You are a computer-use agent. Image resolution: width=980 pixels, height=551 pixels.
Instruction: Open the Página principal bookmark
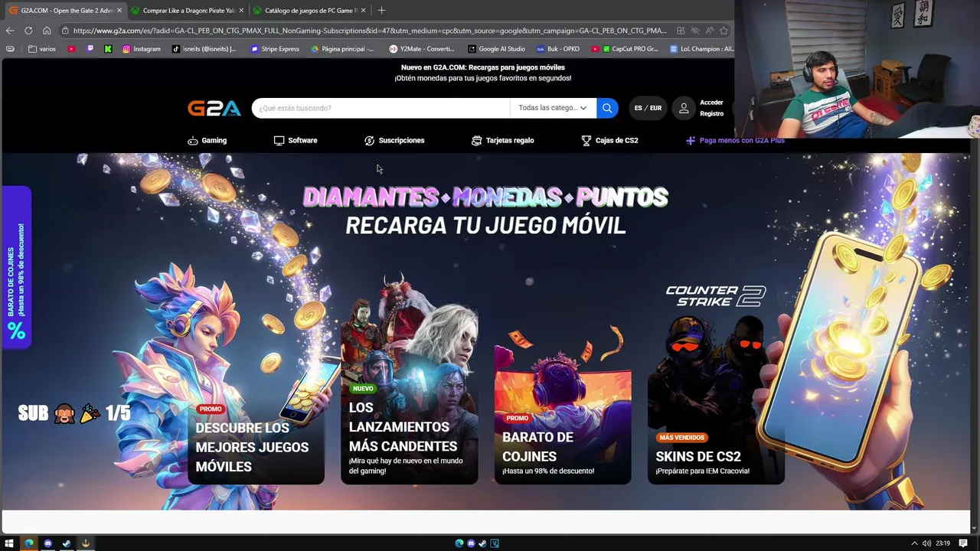pyautogui.click(x=343, y=49)
